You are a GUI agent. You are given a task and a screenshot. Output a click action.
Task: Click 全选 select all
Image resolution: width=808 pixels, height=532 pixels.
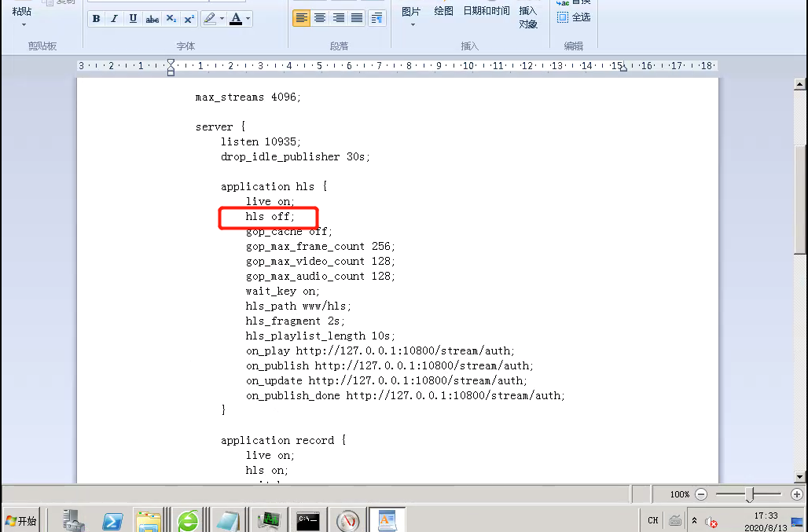click(x=574, y=17)
